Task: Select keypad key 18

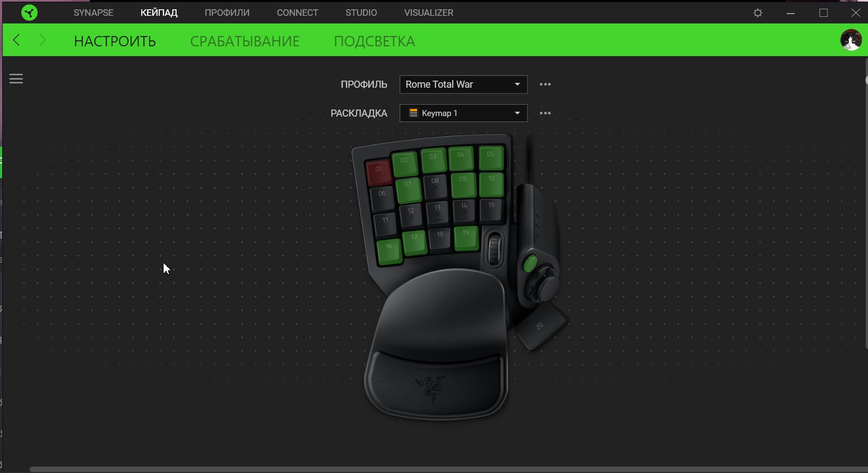Action: [x=440, y=238]
